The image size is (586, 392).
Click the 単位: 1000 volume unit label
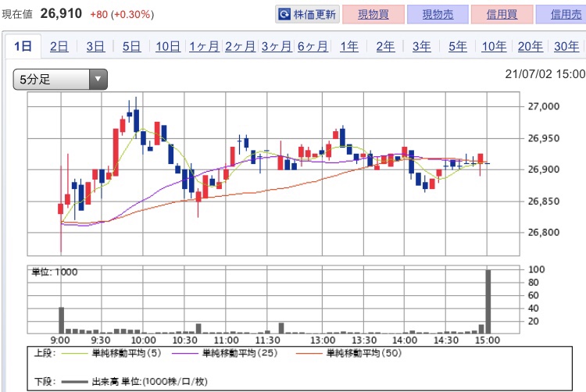coord(55,272)
